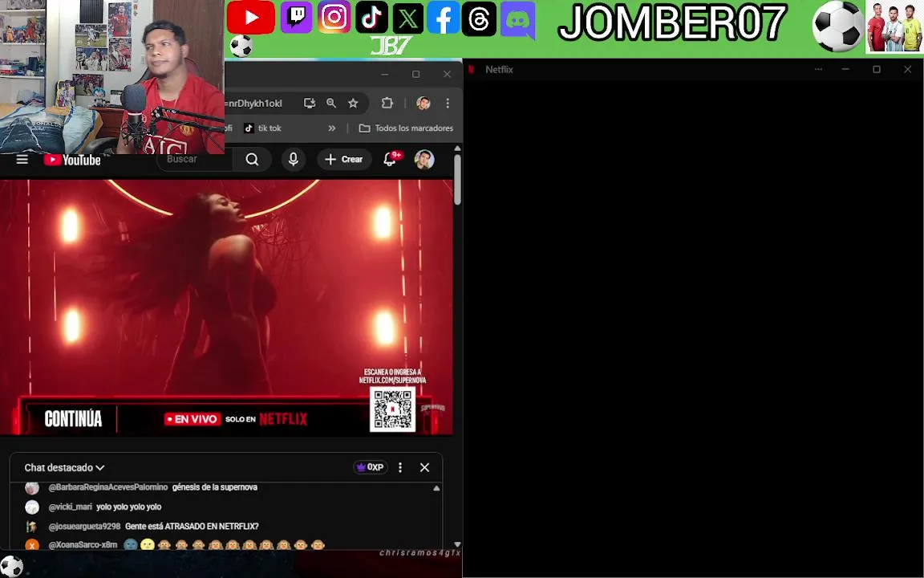Open the Chrome profile avatar
Screen dimensions: 924x578
coord(423,104)
